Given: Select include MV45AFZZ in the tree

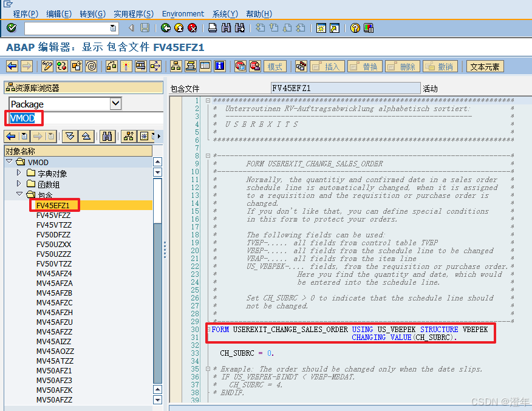Looking at the screenshot, I should (54, 331).
